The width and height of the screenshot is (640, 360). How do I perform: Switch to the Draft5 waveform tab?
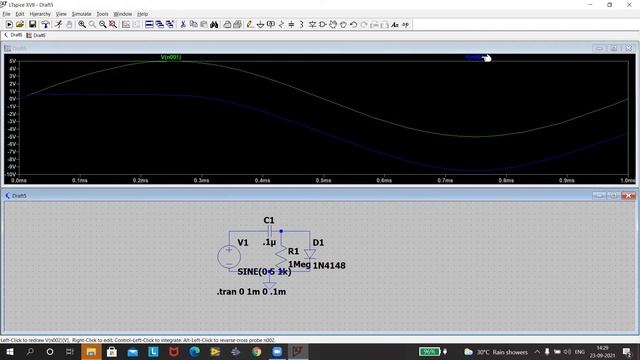coord(36,36)
